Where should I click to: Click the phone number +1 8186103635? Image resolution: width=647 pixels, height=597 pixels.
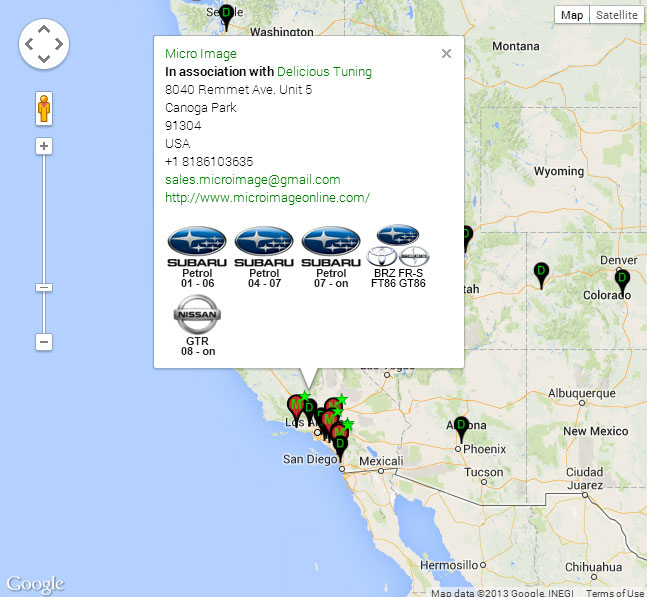tap(209, 162)
